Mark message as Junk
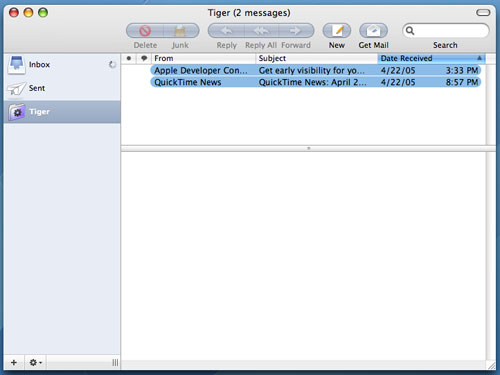500x375 pixels. pyautogui.click(x=180, y=31)
